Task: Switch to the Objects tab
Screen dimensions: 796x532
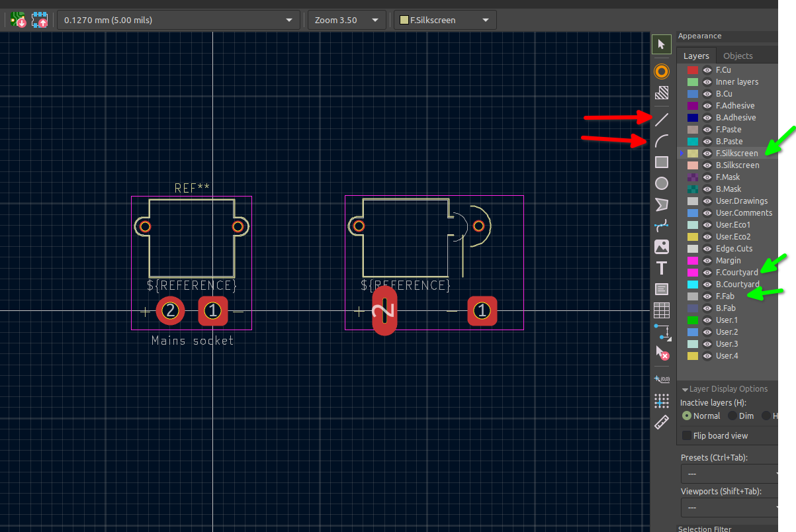Action: (x=738, y=56)
